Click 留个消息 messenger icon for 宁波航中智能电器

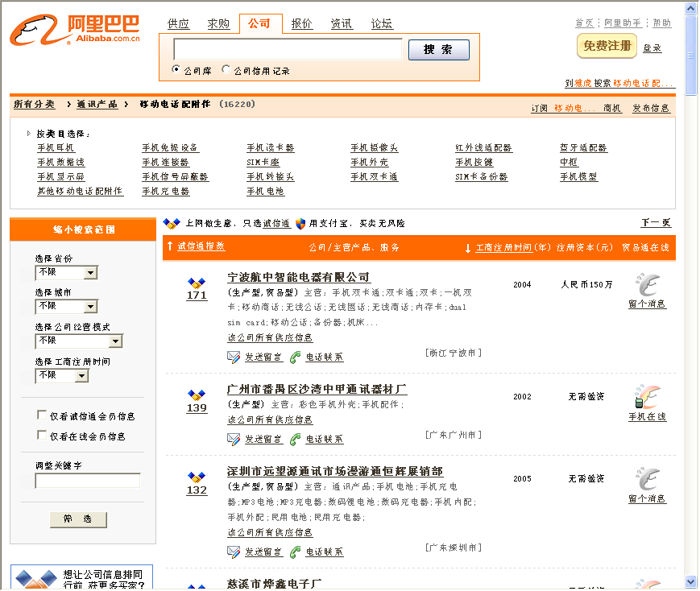(x=647, y=286)
